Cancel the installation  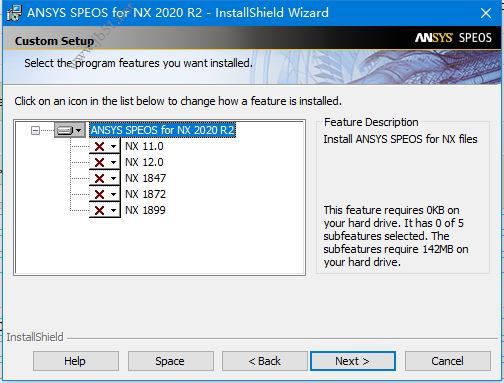click(x=448, y=361)
